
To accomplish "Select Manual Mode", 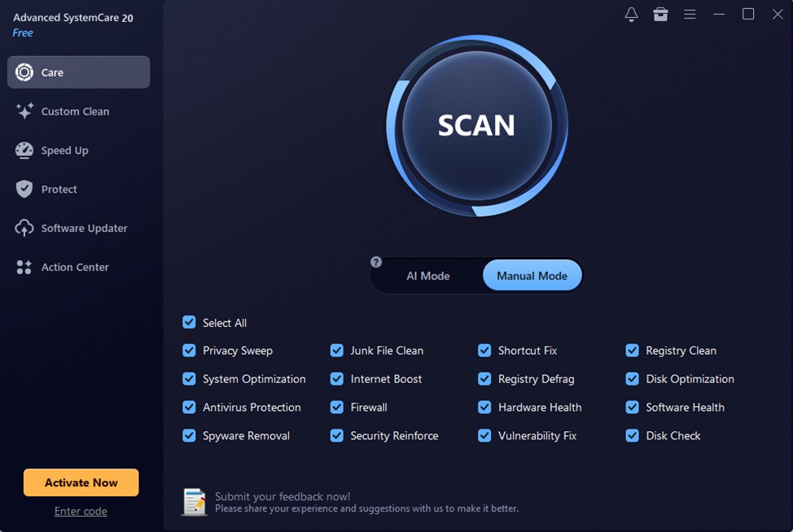I will point(532,275).
